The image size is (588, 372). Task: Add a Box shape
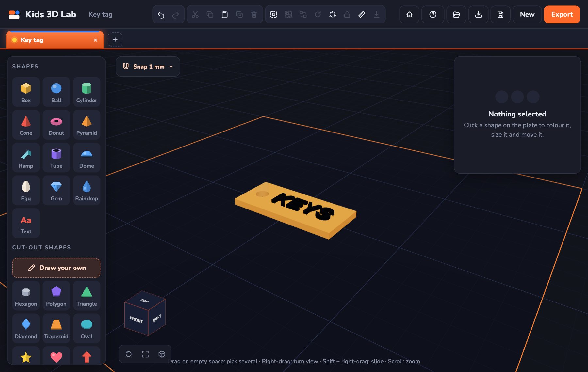(x=26, y=92)
